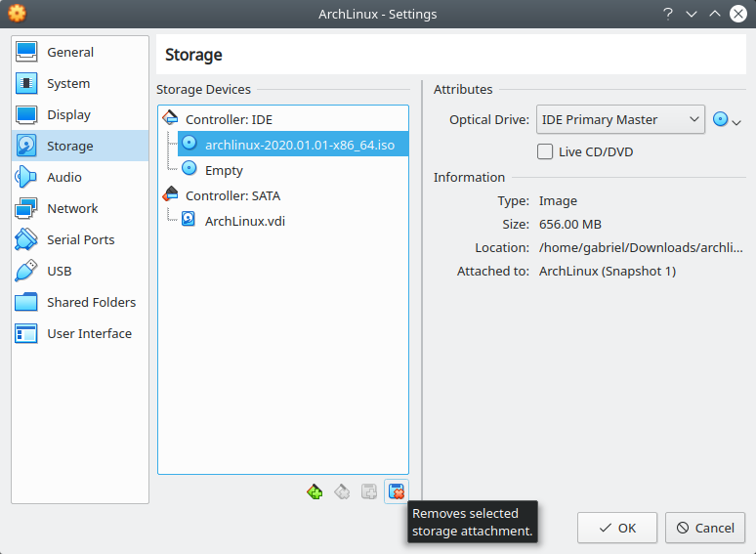Click the add storage attachment icon
This screenshot has height=554, width=756.
369,491
